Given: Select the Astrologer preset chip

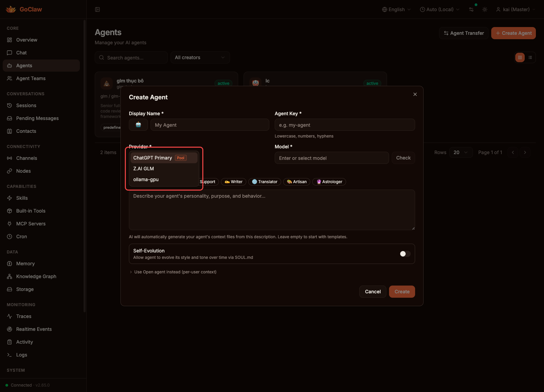Looking at the screenshot, I should (329, 182).
